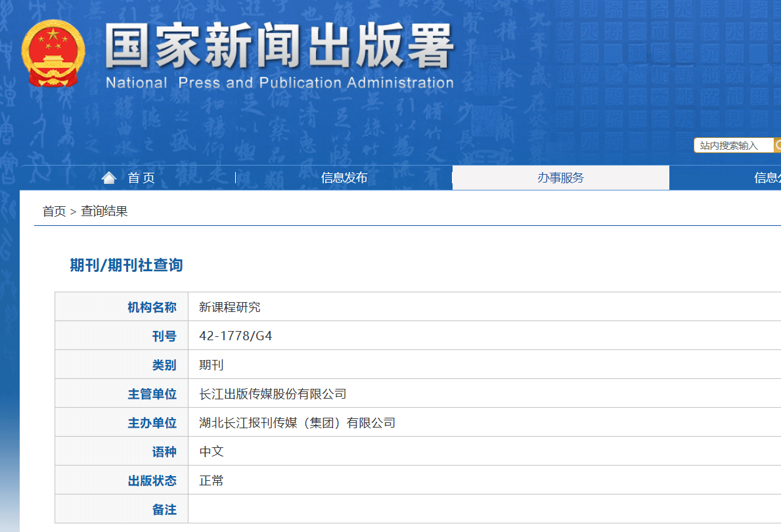The height and width of the screenshot is (532, 781).
Task: Select the 主办单位 label cell
Action: [122, 422]
